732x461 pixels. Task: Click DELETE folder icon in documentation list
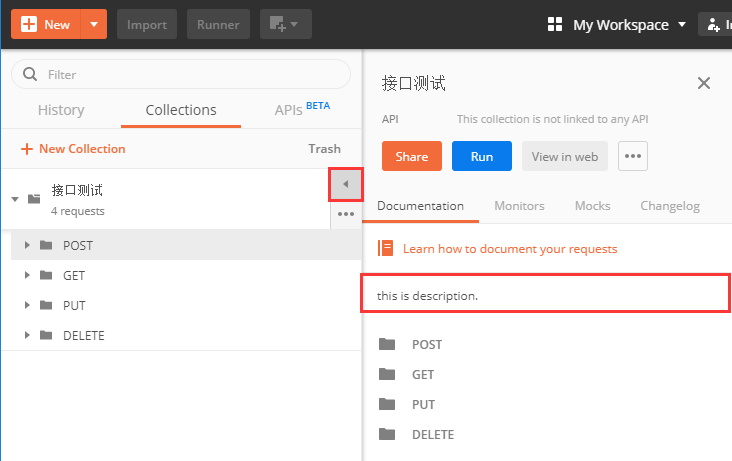point(387,434)
